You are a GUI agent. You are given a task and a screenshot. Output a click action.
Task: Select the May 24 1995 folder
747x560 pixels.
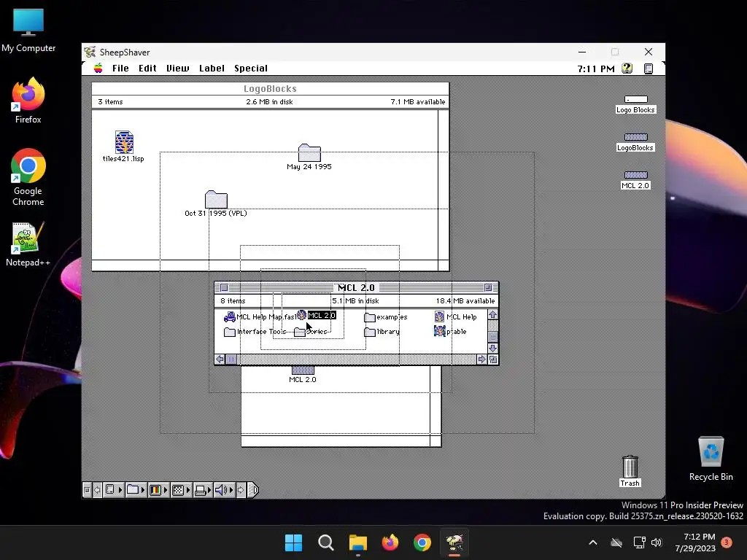[x=309, y=157]
